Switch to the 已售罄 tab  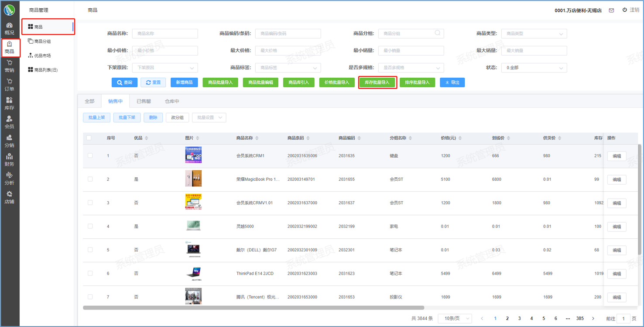tap(144, 101)
